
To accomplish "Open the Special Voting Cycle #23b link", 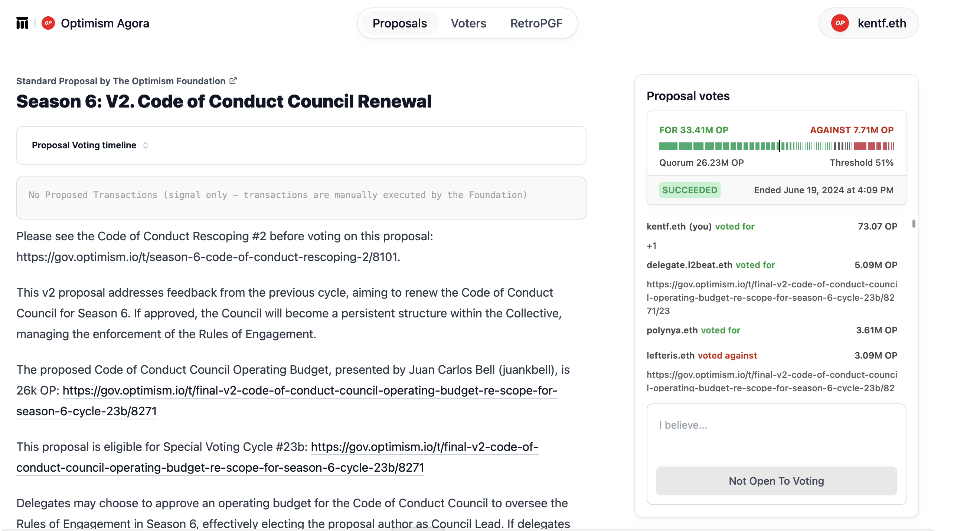I will (277, 457).
